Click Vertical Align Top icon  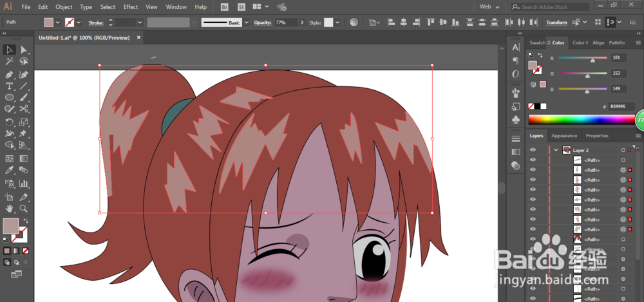coord(430,23)
